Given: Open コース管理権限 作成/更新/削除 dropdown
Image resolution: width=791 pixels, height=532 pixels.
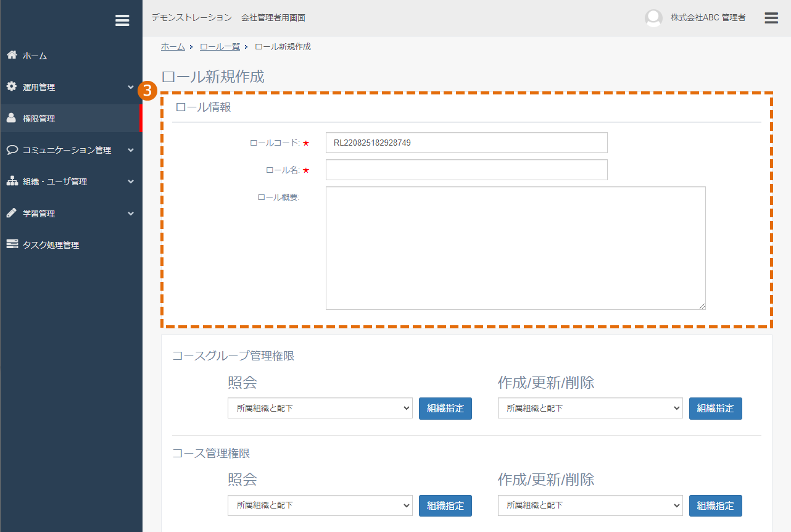Looking at the screenshot, I should click(590, 505).
